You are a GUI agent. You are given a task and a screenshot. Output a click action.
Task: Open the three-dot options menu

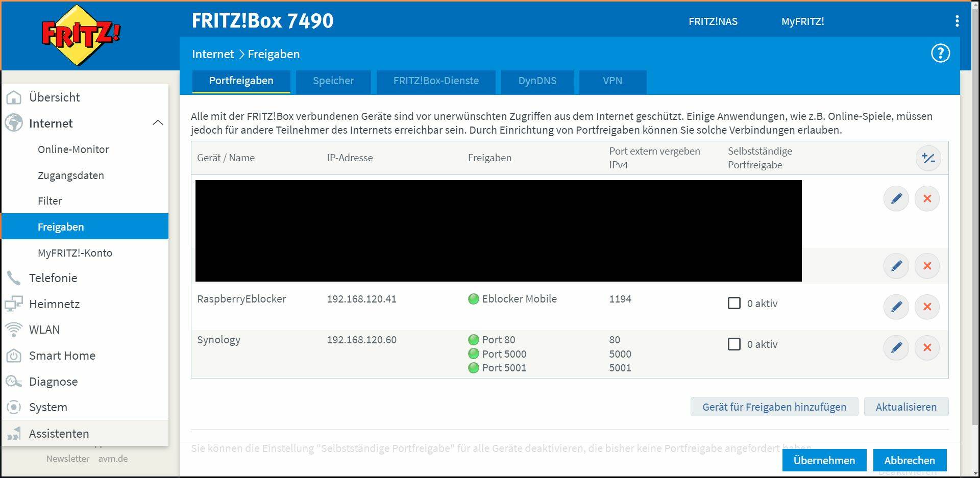[957, 21]
